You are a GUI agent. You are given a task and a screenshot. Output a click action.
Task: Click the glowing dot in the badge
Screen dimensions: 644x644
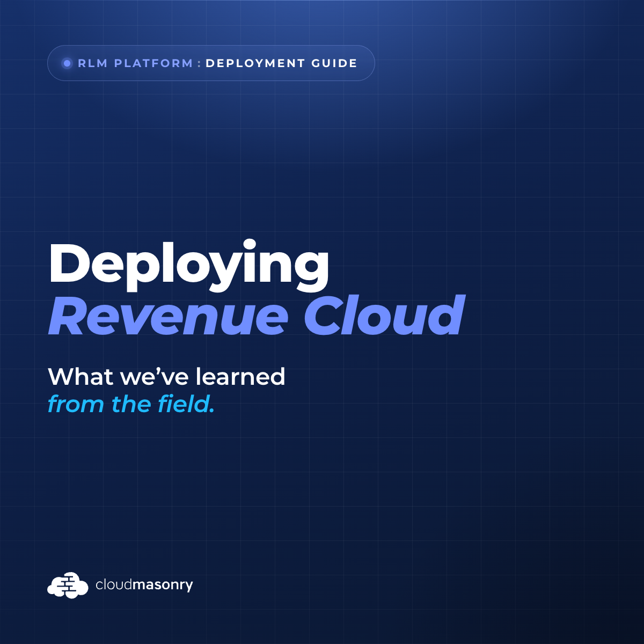67,63
